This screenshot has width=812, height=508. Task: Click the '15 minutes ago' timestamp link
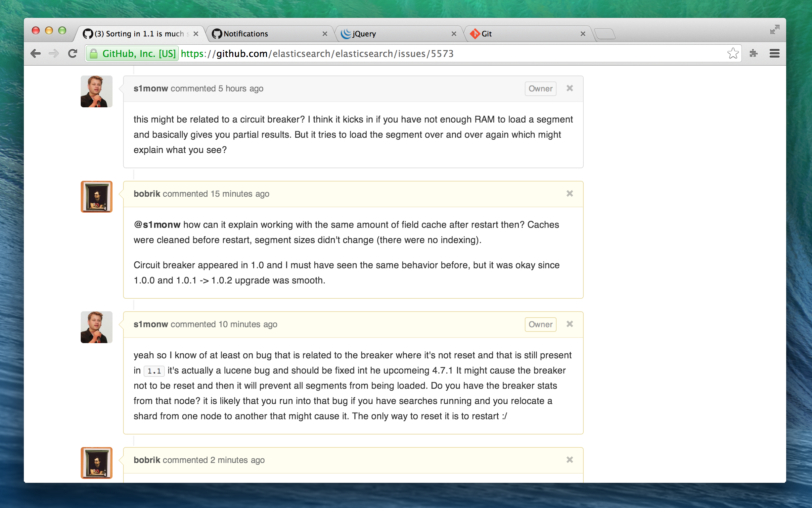240,194
